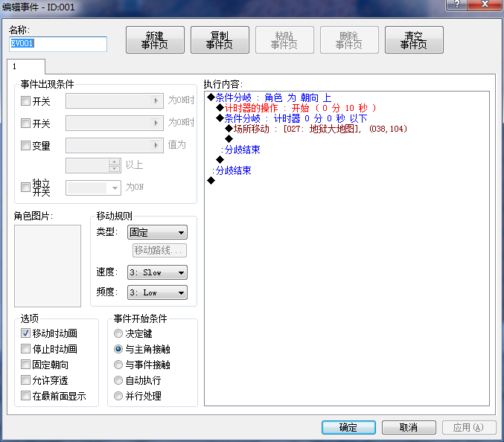Click the help question-mark icon in title bar
The width and height of the screenshot is (504, 442).
pos(457,4)
